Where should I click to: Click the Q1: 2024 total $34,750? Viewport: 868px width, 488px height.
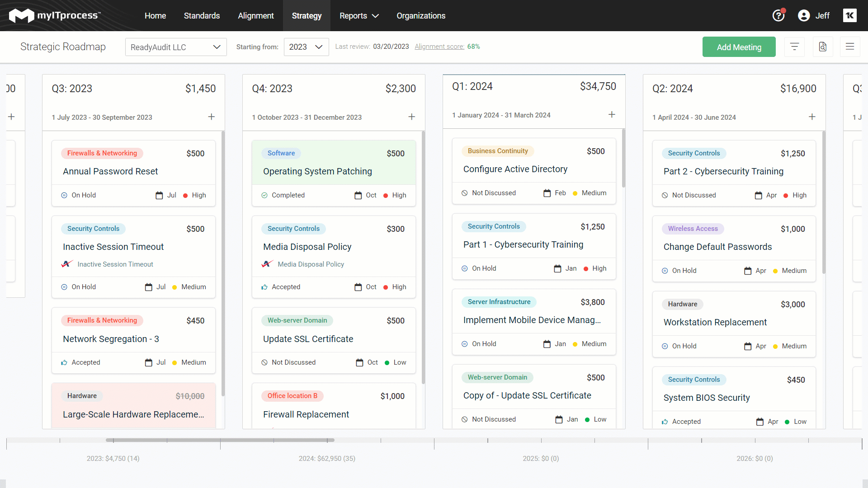[x=598, y=86]
